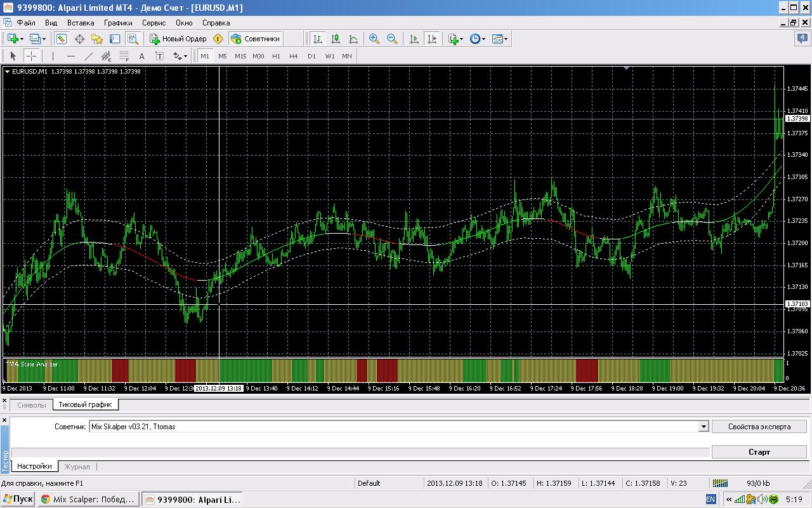Open the Графики menu
Viewport: 812px width, 508px height.
click(x=118, y=22)
